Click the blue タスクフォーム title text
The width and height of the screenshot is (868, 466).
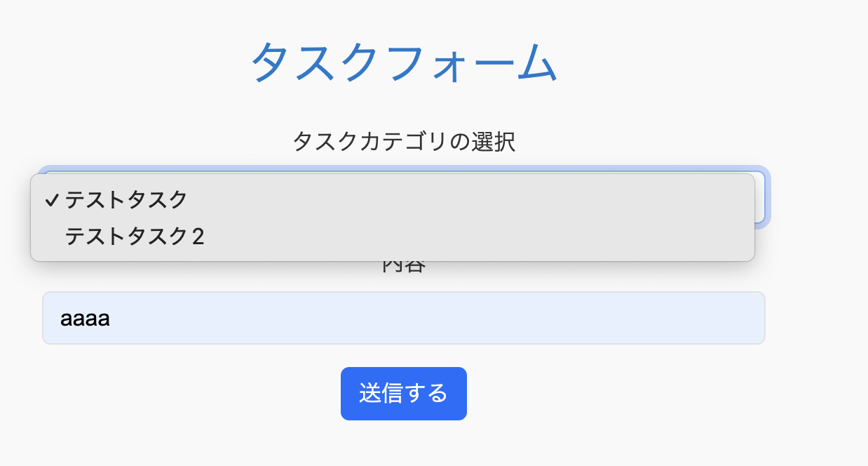pos(404,62)
